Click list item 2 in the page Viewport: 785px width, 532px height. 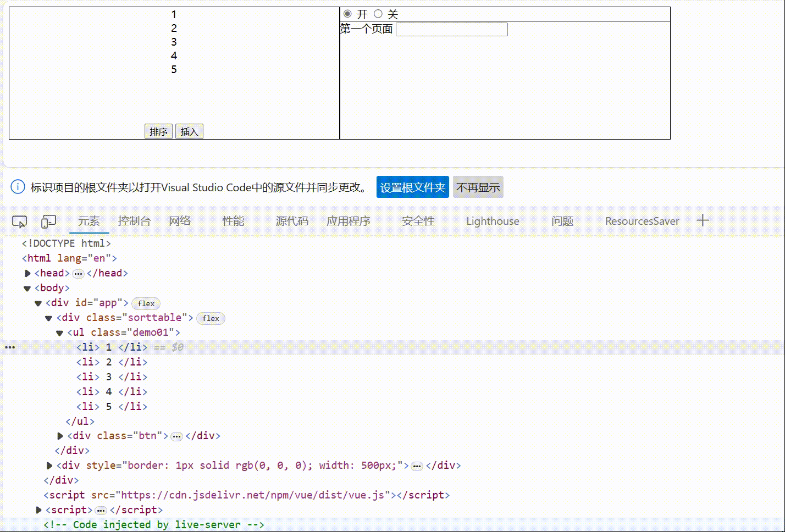174,28
